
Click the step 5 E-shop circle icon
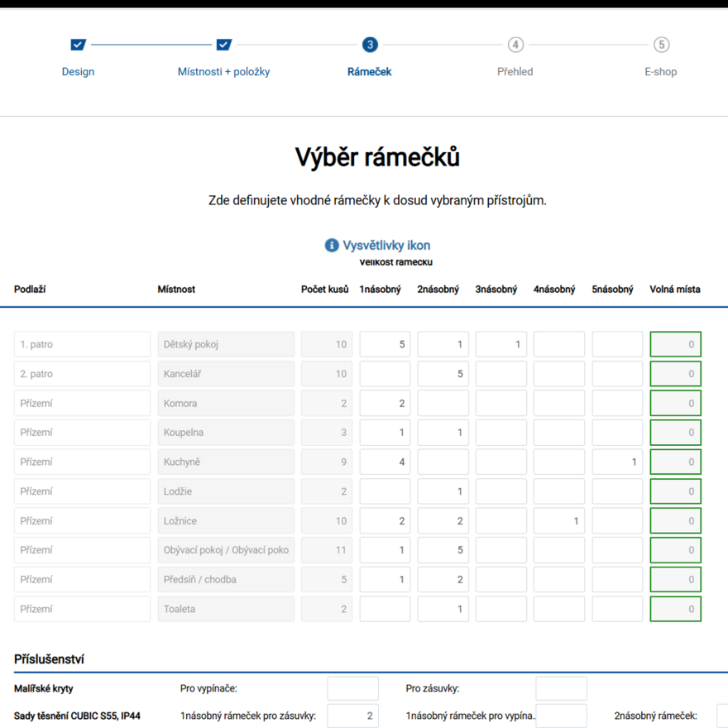tap(661, 45)
